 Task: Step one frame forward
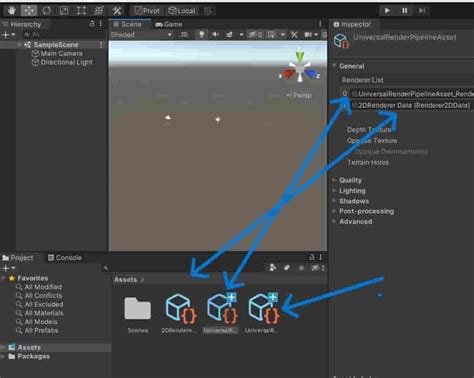click(x=422, y=11)
